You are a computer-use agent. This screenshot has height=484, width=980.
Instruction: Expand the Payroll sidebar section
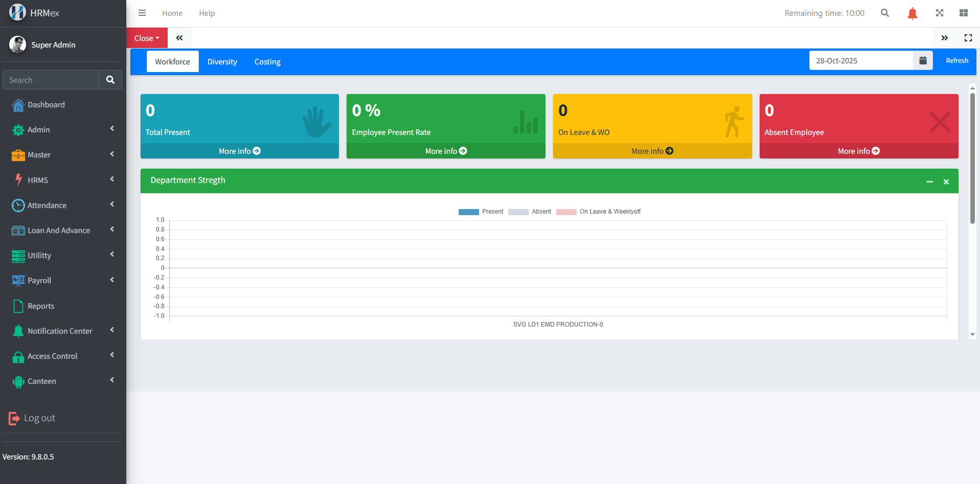[x=39, y=280]
